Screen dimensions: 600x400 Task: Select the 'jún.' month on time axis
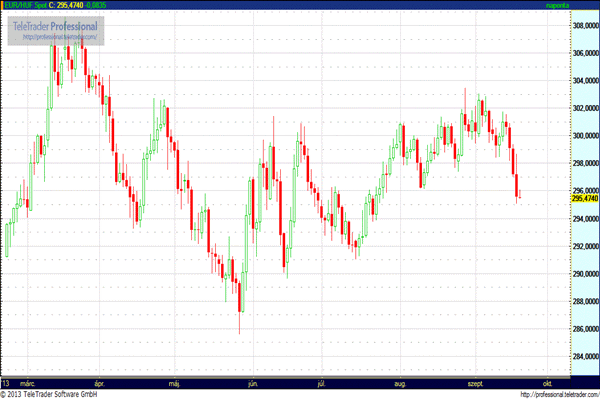point(252,383)
